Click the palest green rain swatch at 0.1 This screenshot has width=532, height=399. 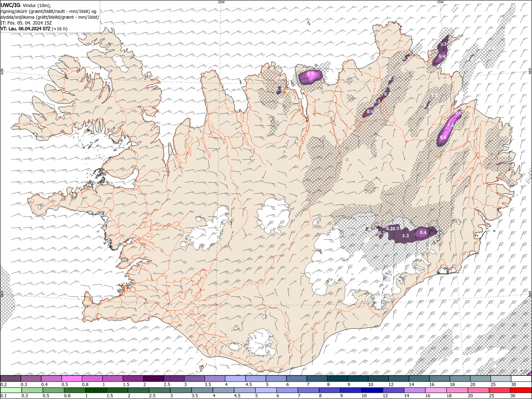pyautogui.click(x=11, y=390)
